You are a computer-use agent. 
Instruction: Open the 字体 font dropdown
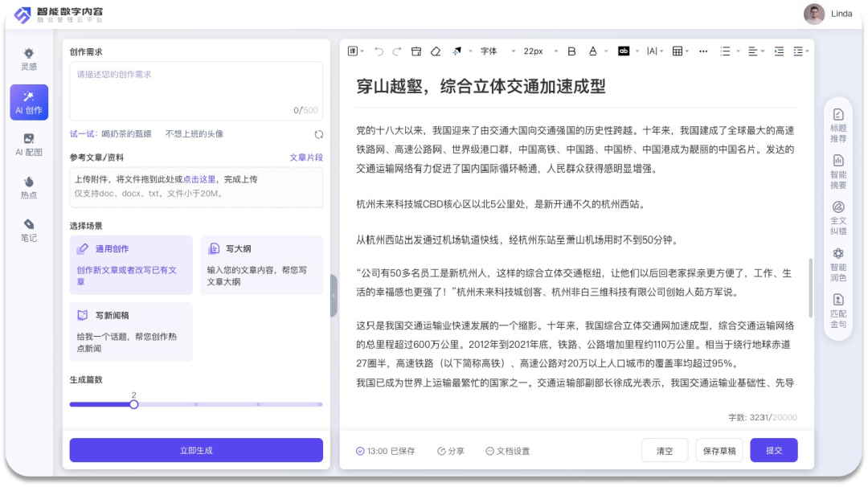(497, 51)
